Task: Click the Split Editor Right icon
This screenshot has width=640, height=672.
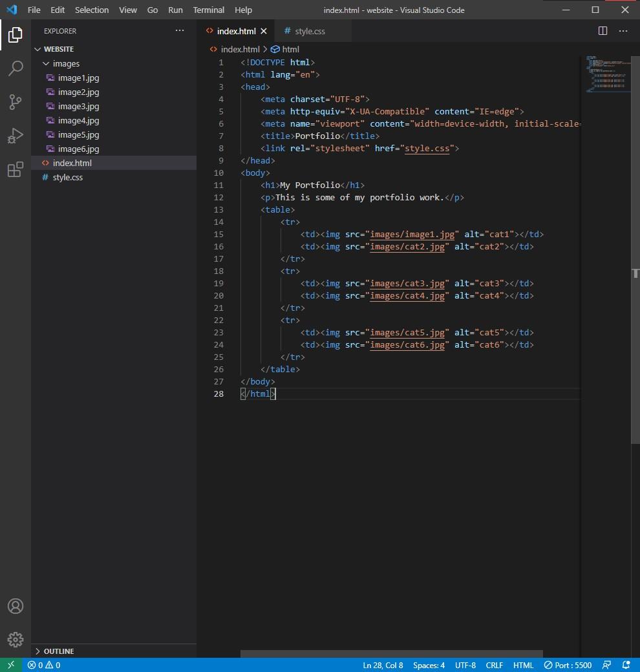Action: coord(603,31)
